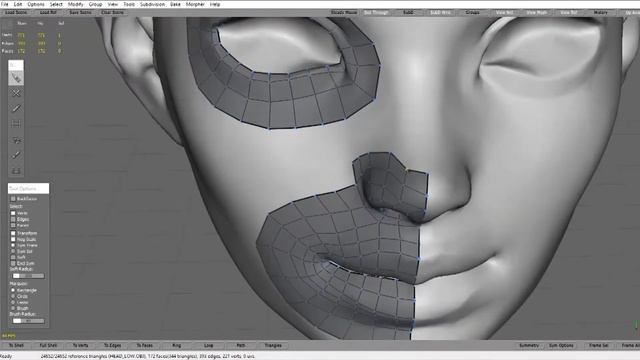Click the Load Ref button

click(48, 13)
